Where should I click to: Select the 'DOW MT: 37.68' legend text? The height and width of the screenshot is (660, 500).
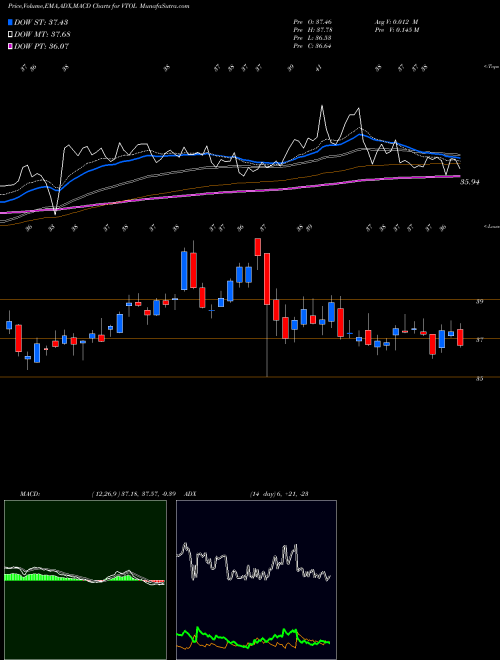pyautogui.click(x=42, y=34)
